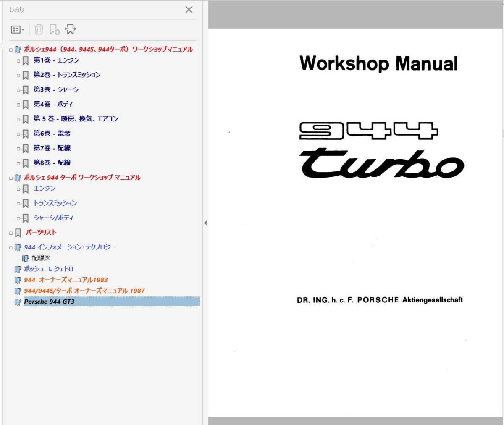This screenshot has height=425, width=504.
Task: Click the bookmark icon beside パーツリスト
Action: point(18,233)
